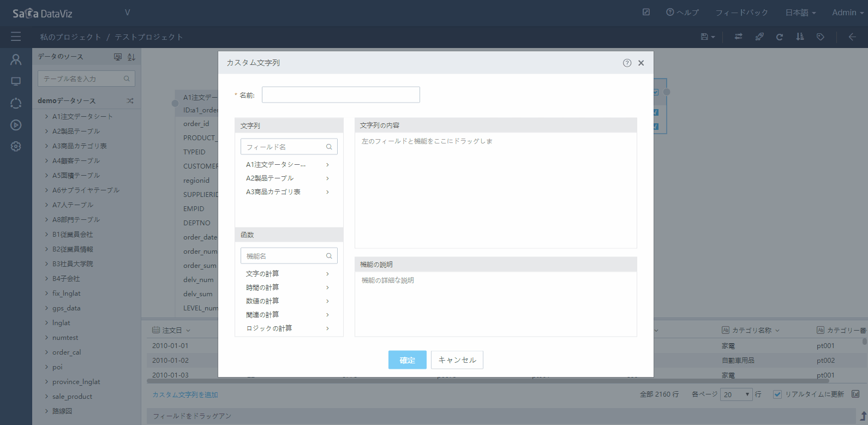
Task: Click the monitor sidebar icon
Action: [x=16, y=81]
